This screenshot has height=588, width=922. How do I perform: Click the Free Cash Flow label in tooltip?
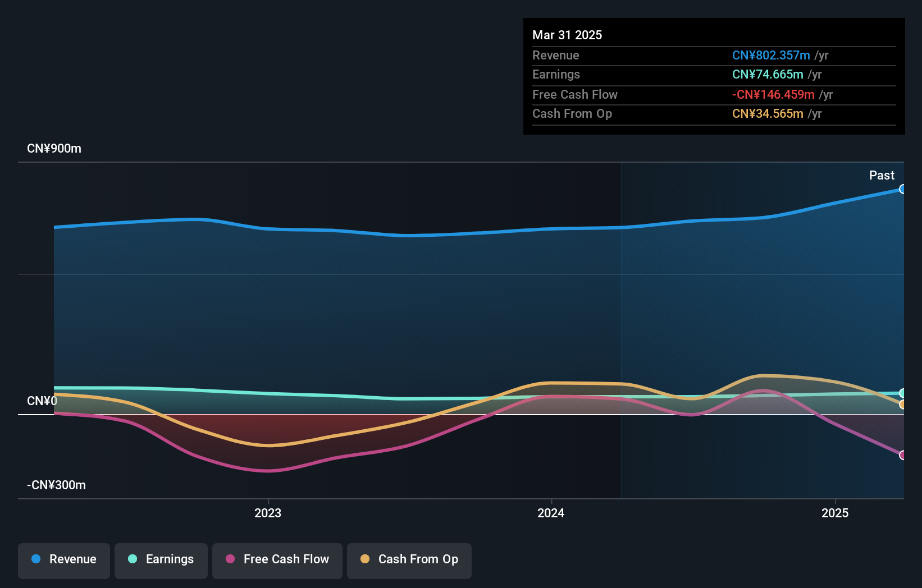575,94
